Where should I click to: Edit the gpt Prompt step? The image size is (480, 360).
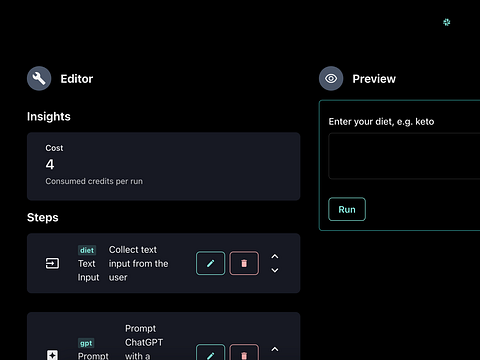pyautogui.click(x=210, y=352)
